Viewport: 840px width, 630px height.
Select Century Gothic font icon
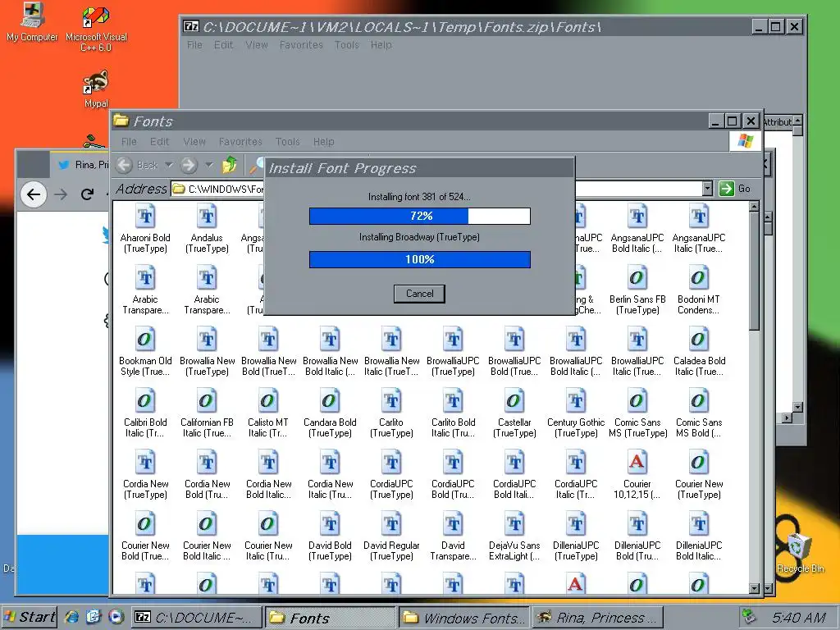[x=576, y=400]
